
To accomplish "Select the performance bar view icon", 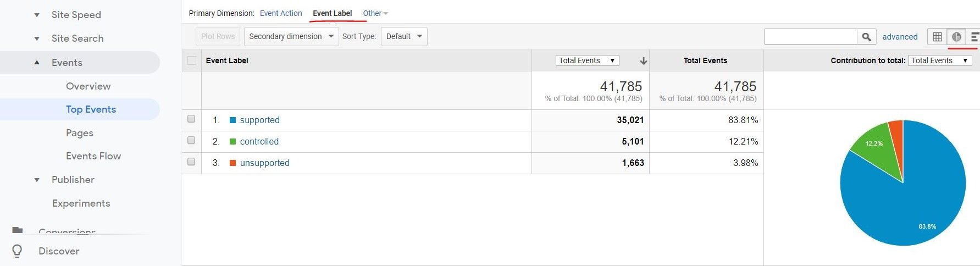I will (974, 37).
